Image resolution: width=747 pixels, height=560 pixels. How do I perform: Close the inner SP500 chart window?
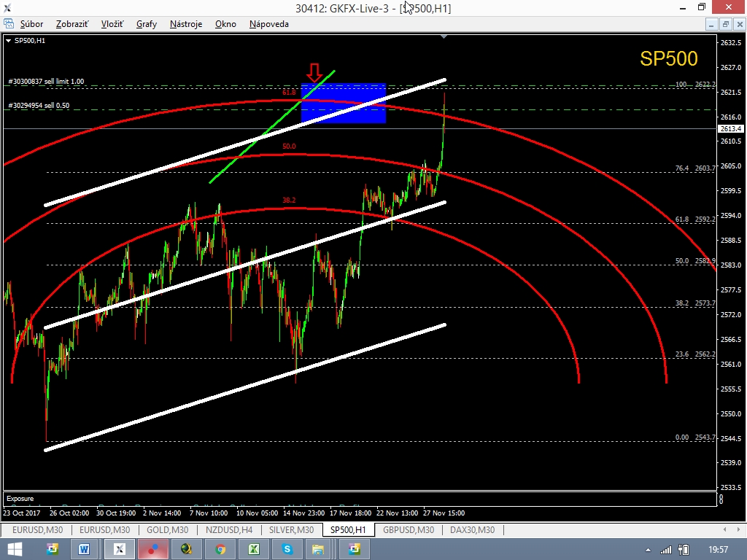click(740, 24)
